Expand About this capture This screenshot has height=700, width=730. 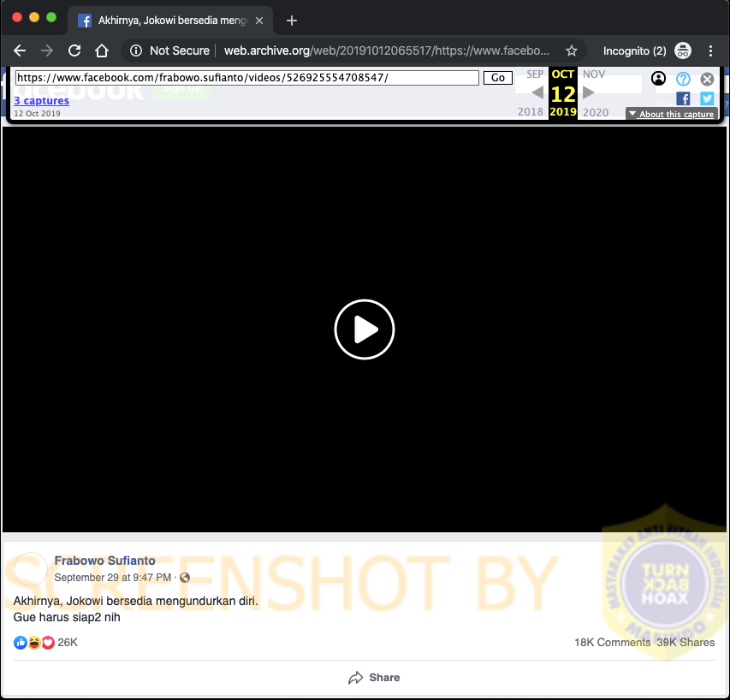coord(671,114)
